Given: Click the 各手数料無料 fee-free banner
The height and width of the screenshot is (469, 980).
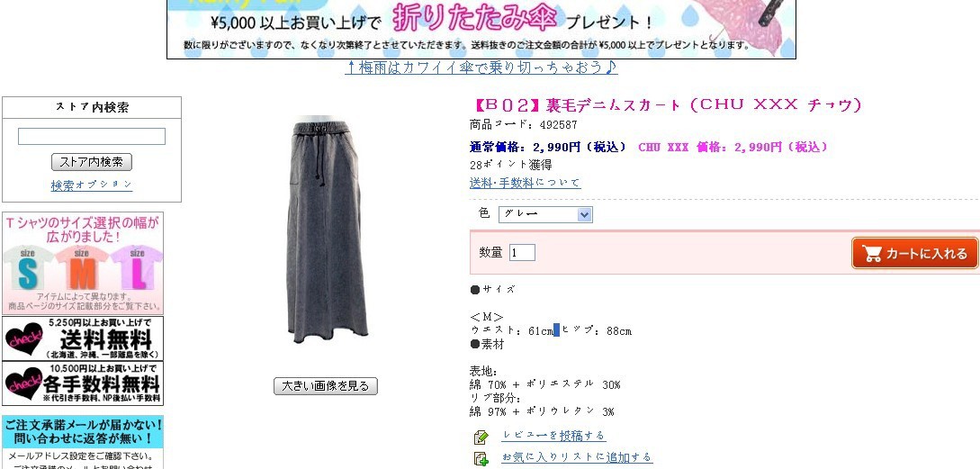Looking at the screenshot, I should (x=83, y=383).
